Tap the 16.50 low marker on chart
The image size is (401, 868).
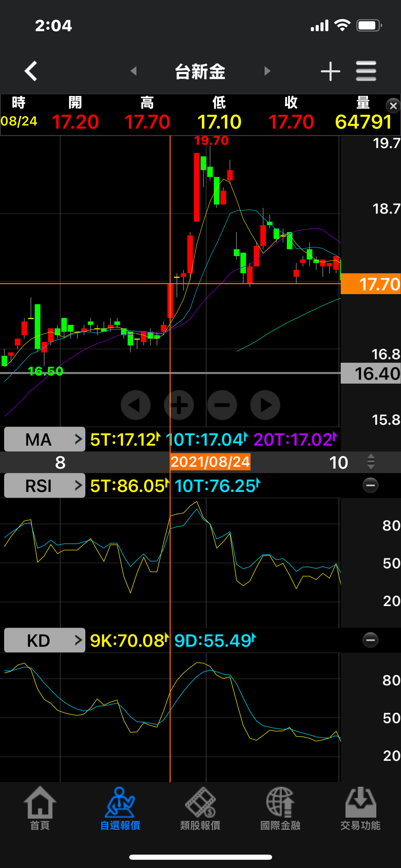(46, 371)
